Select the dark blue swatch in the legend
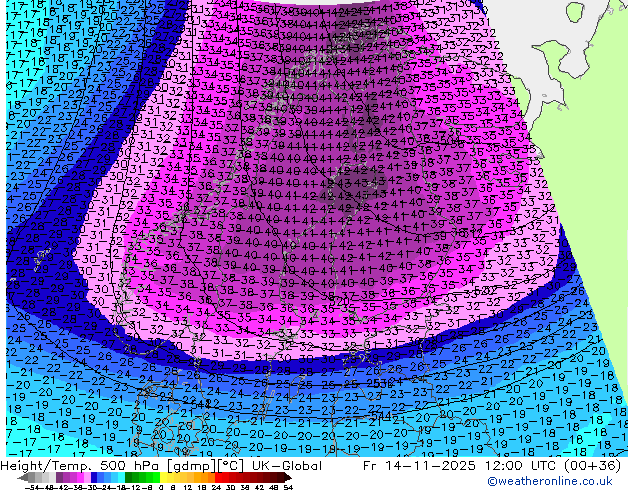The image size is (634, 490). [x=94, y=478]
